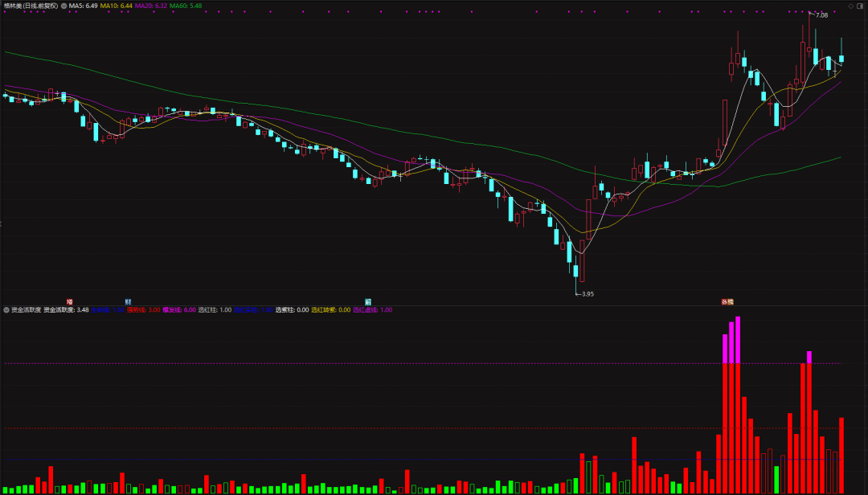Click the diamond icon at top right
Image resolution: width=868 pixels, height=495 pixels.
[851, 6]
